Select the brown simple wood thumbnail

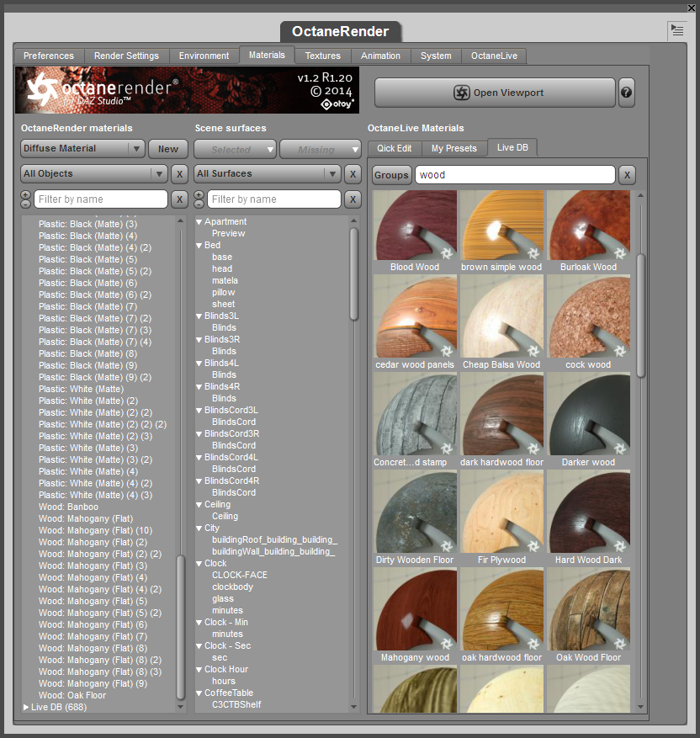(501, 225)
